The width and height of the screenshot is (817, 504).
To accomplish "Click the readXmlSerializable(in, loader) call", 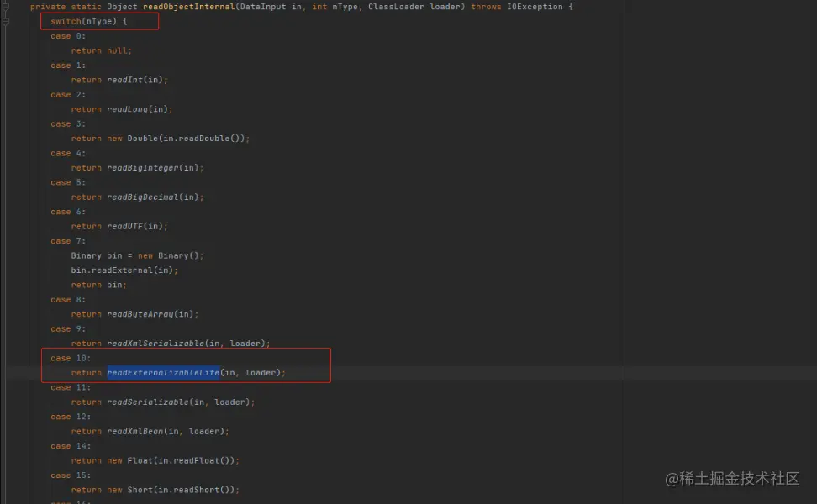I will 187,344.
